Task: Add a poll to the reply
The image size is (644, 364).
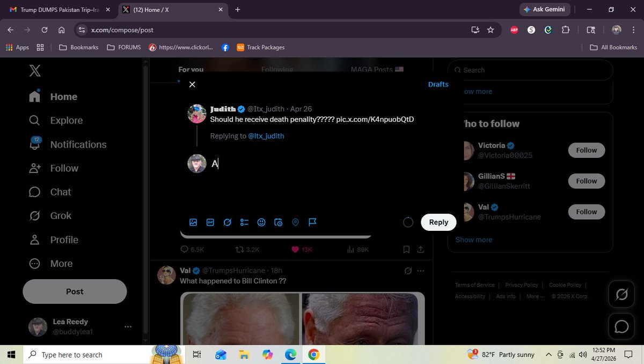Action: point(244,222)
